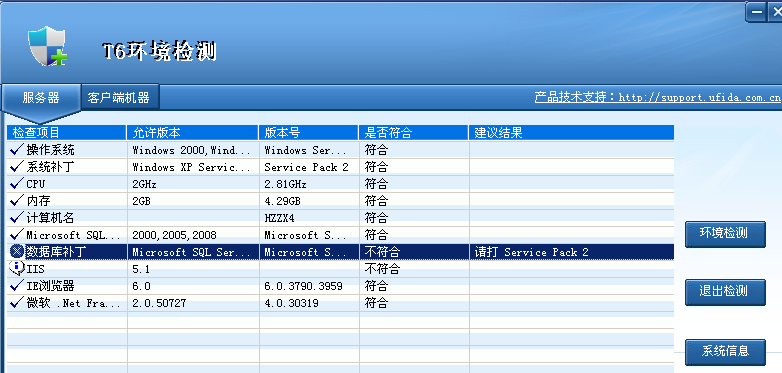The image size is (782, 373).
Task: Click the checkmark icon next to CPU
Action: click(17, 183)
